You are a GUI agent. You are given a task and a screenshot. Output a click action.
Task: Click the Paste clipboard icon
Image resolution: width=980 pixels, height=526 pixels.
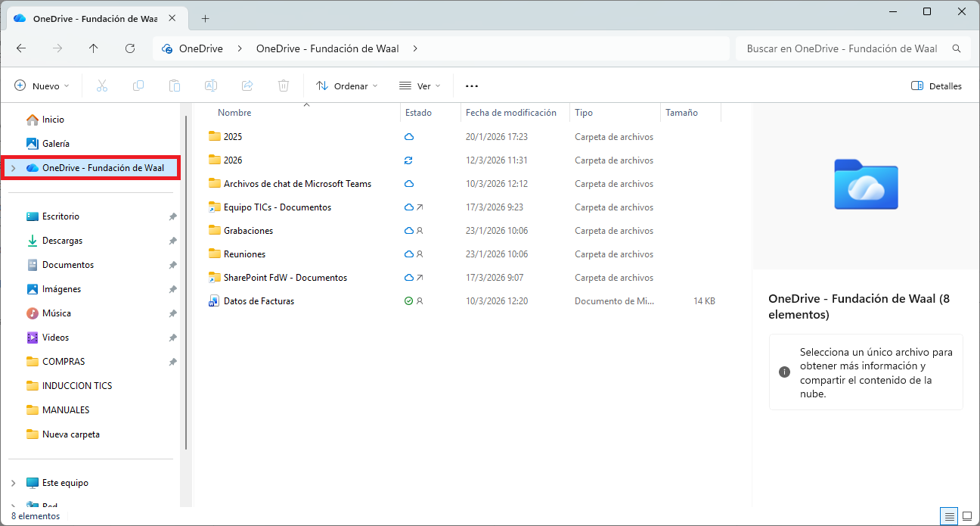click(x=175, y=86)
